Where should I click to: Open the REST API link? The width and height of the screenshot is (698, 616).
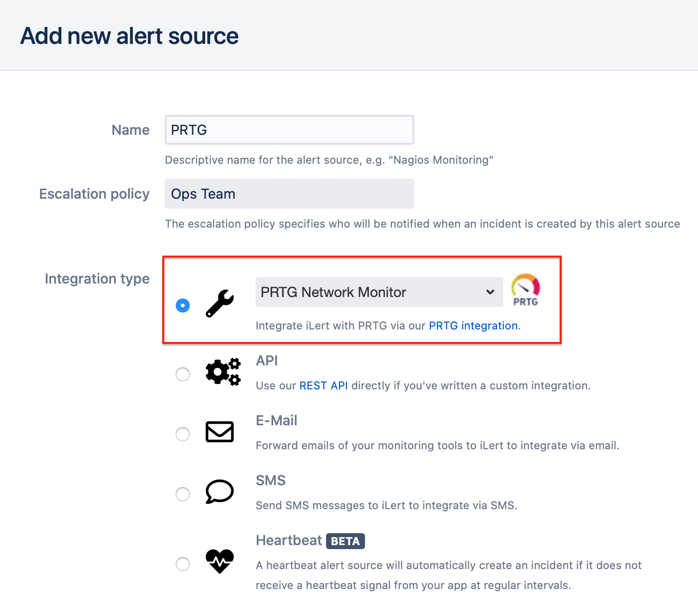(324, 385)
